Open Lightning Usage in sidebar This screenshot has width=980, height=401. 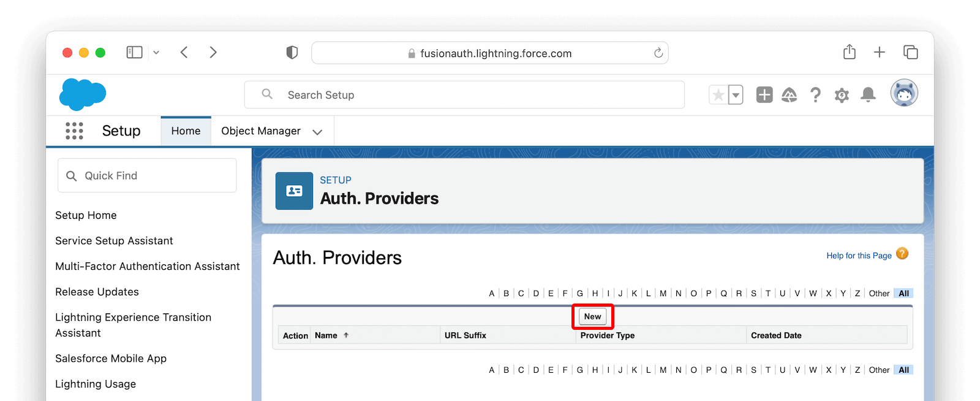(96, 384)
